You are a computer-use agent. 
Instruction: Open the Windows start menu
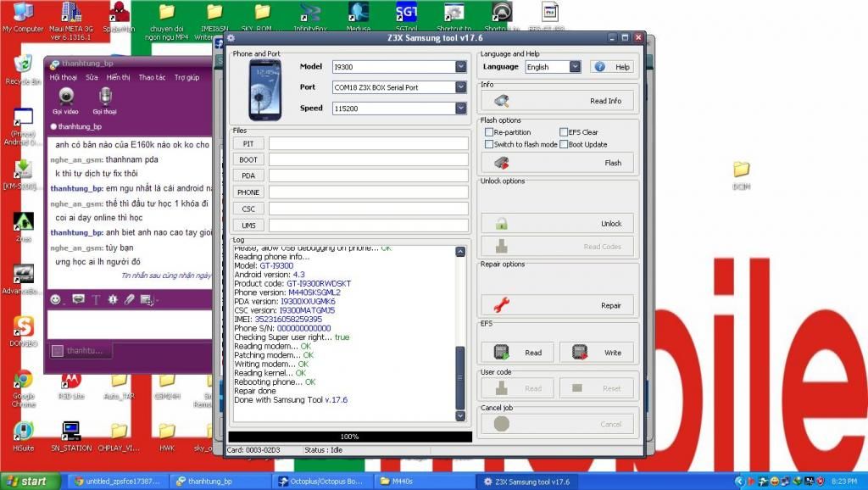[29, 482]
